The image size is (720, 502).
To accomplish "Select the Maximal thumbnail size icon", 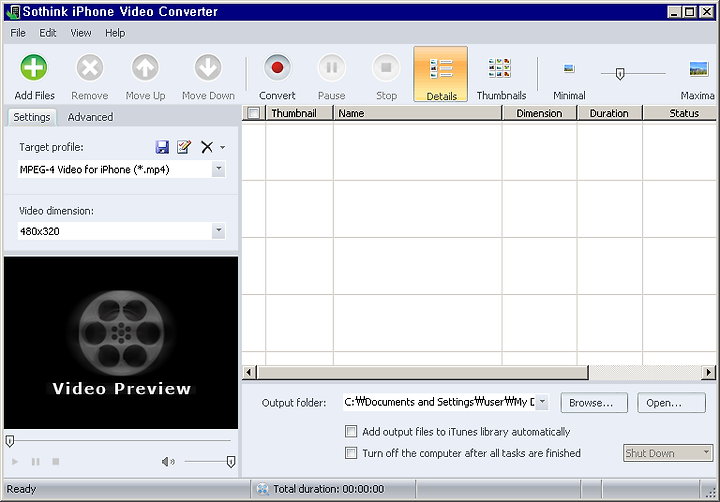I will [x=698, y=68].
